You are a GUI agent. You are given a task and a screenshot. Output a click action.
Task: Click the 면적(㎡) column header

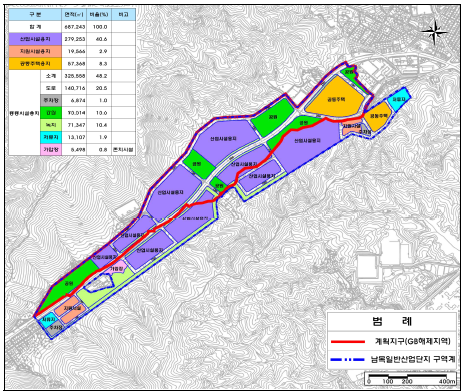pos(74,15)
